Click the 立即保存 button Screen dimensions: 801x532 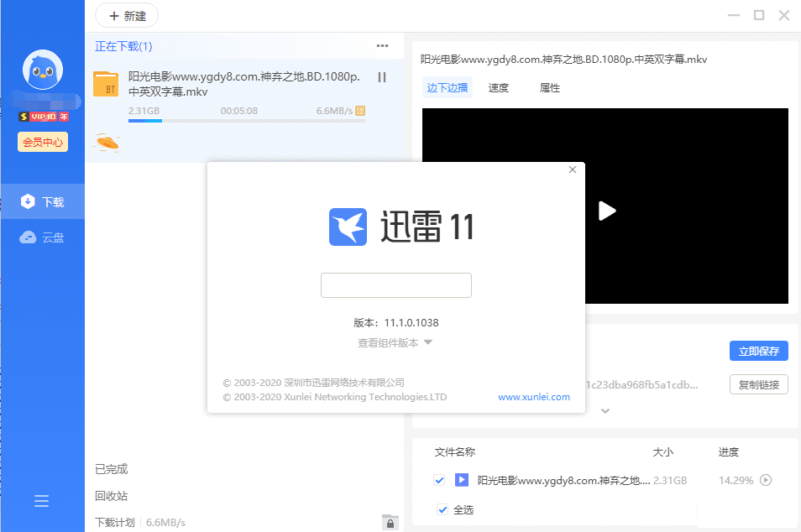pyautogui.click(x=759, y=352)
